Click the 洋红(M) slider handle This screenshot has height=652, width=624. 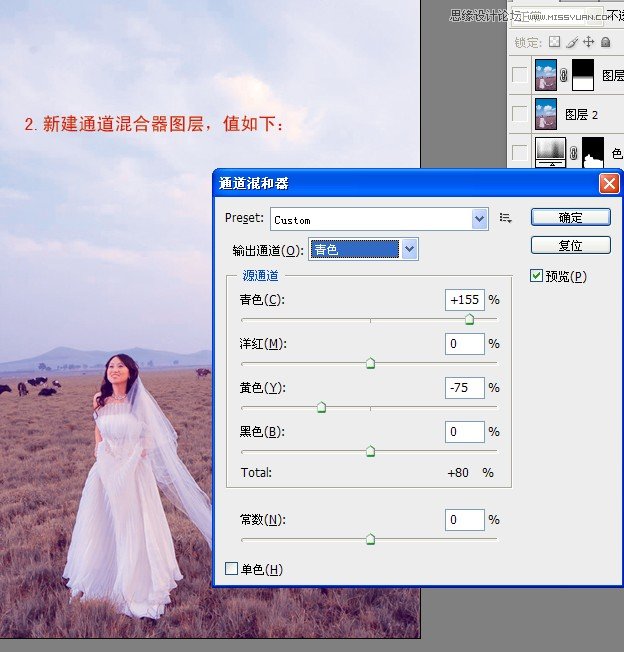point(370,363)
